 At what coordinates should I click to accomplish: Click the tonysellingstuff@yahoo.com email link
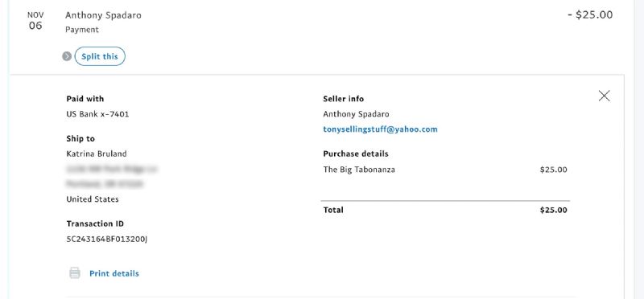[x=380, y=129]
